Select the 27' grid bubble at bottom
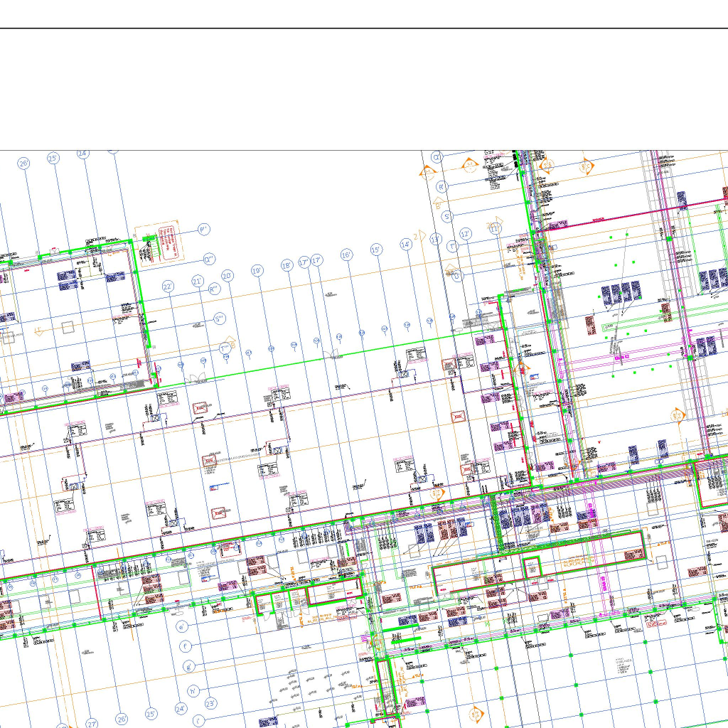This screenshot has width=728, height=728. pos(92,724)
